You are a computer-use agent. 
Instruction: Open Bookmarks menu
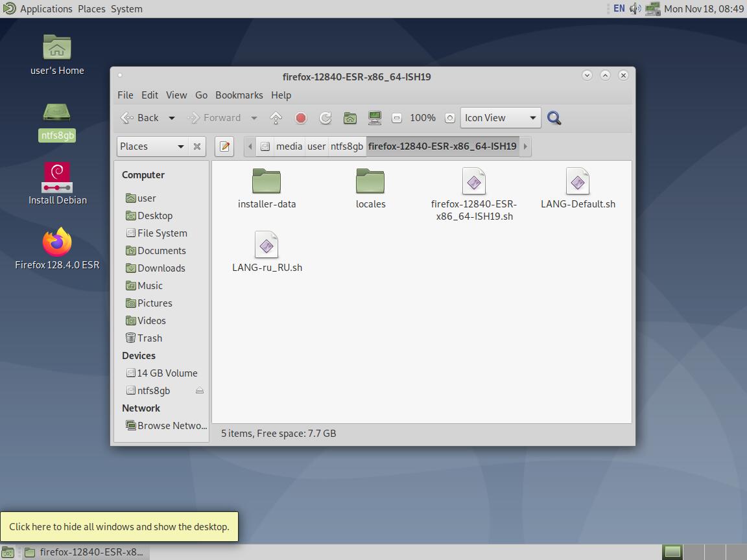(239, 95)
